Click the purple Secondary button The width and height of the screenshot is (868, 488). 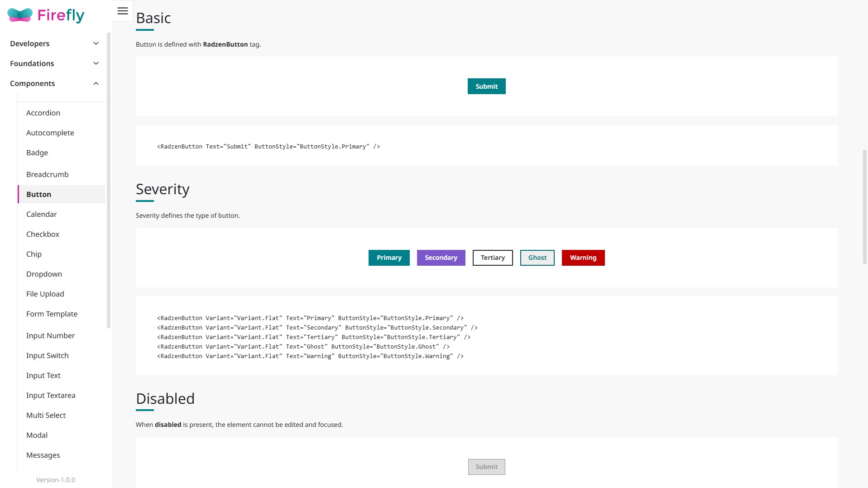441,258
